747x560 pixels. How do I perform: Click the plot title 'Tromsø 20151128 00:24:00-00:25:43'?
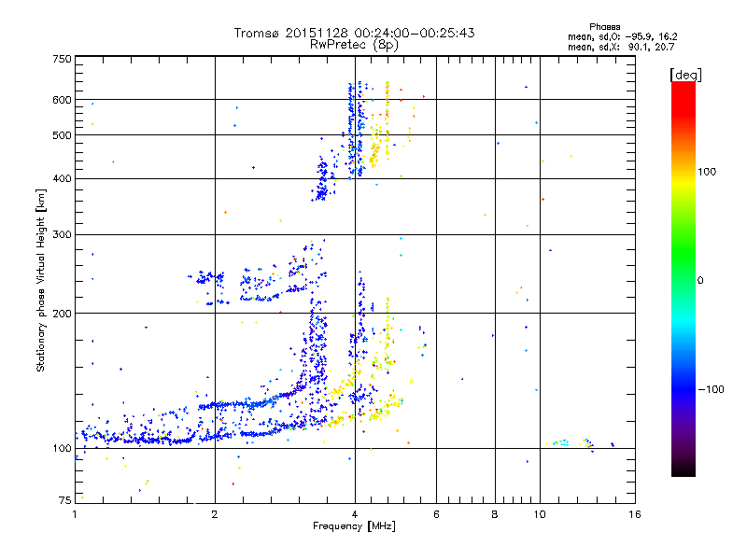tap(354, 33)
